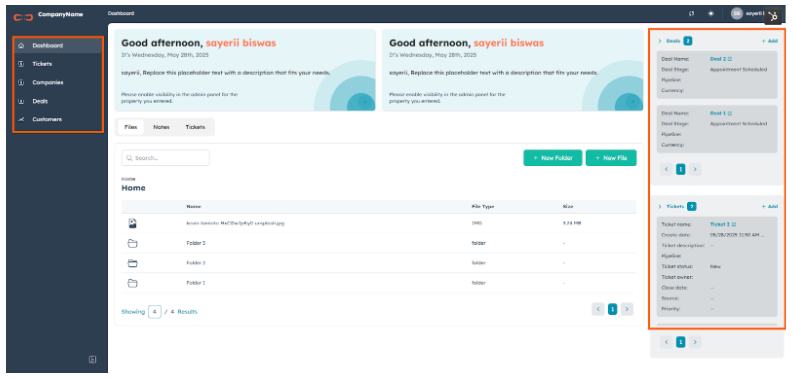Open the Folder 1 name
The height and width of the screenshot is (378, 793).
click(x=196, y=283)
